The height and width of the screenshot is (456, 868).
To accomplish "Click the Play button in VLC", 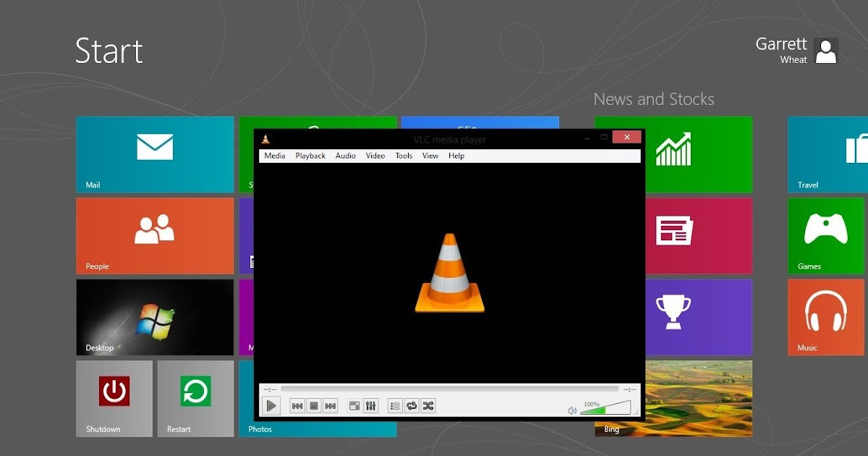I will 271,406.
